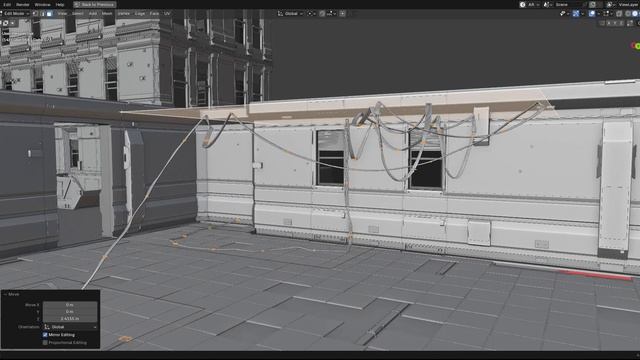Click the render engine icon near AA
The height and width of the screenshot is (360, 640).
click(522, 4)
